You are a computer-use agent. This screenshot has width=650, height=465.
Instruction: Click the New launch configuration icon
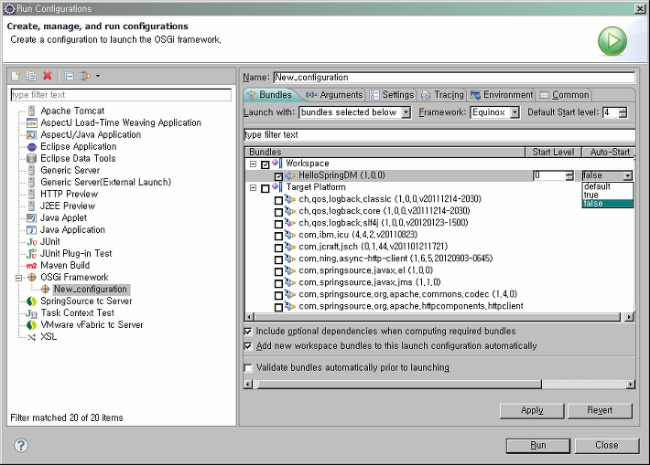point(16,76)
